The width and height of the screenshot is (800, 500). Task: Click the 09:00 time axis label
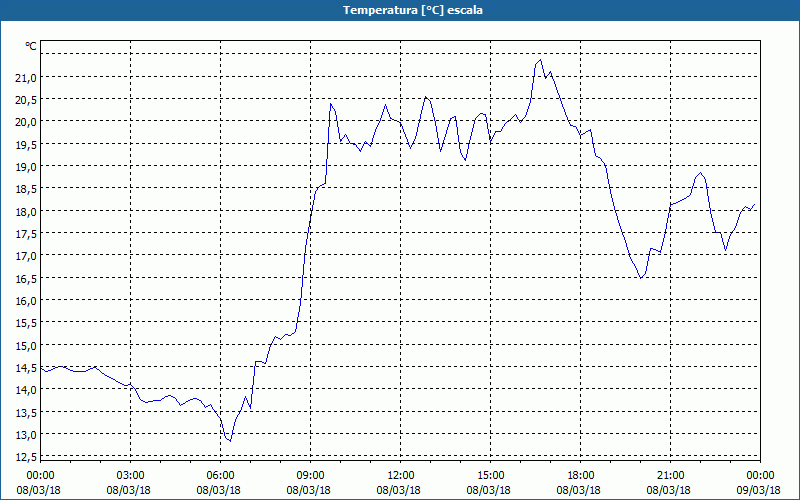click(311, 476)
